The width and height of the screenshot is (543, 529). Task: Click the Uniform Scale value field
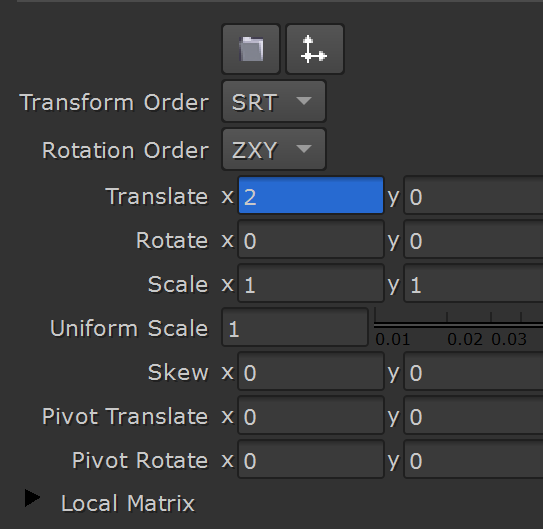(295, 327)
